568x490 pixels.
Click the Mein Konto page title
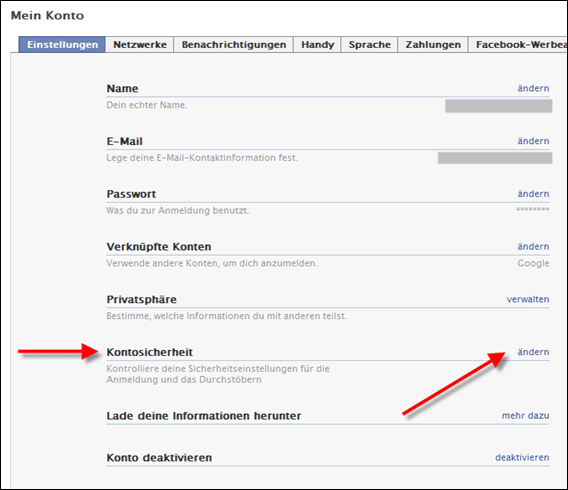pos(47,16)
